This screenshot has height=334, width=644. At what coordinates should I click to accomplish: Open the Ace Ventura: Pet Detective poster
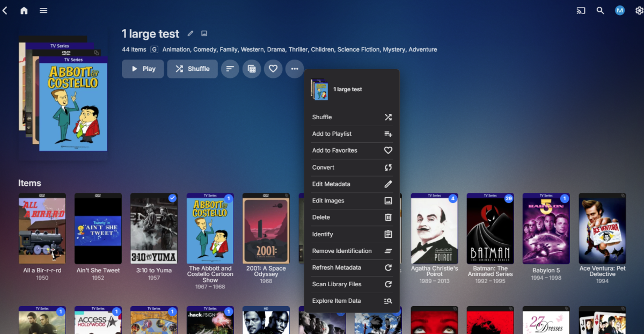(602, 229)
